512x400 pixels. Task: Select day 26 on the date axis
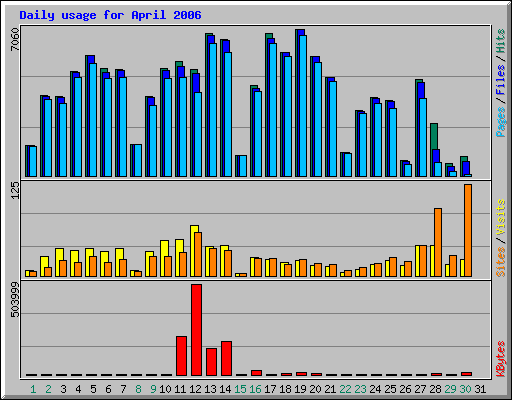[405, 389]
